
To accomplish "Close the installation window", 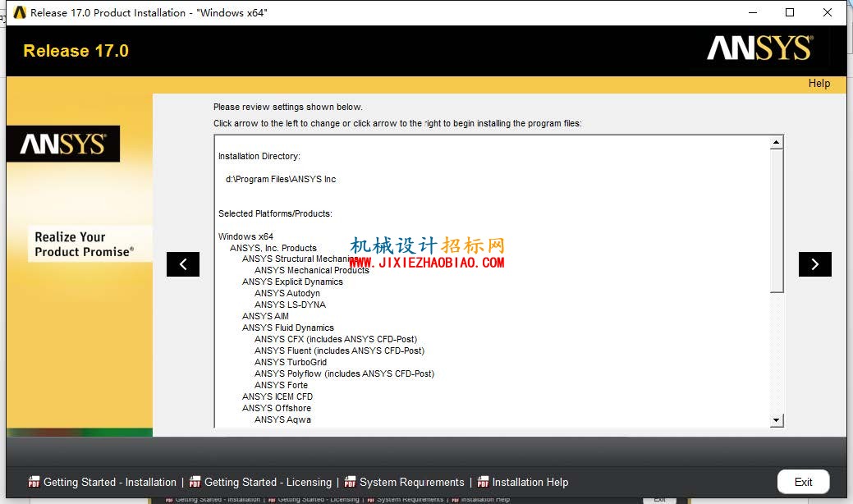I will point(828,12).
